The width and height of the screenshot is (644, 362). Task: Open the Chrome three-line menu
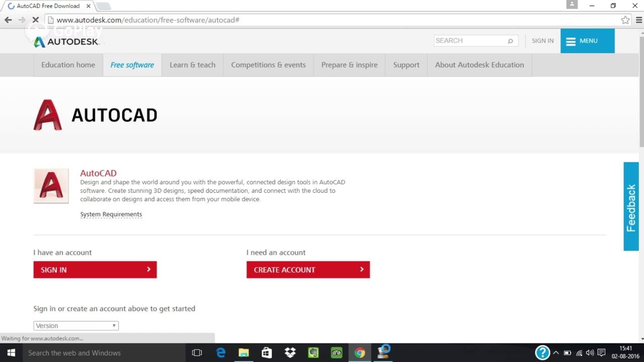pos(638,20)
